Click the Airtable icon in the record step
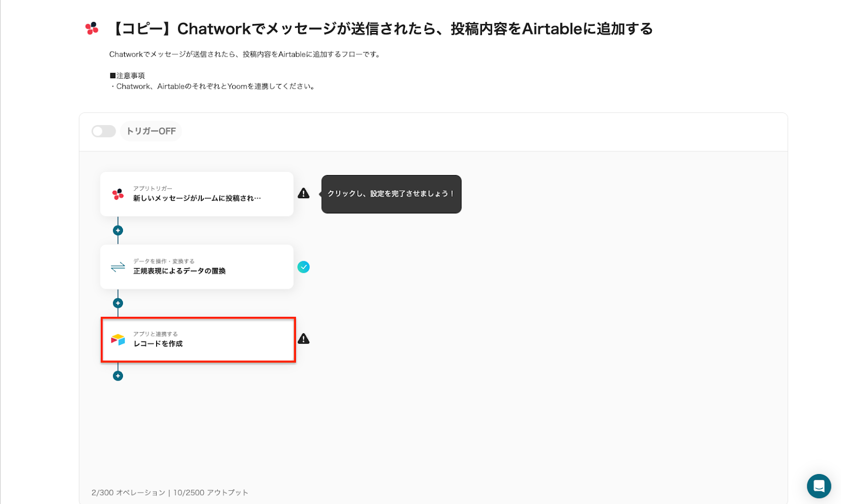The image size is (841, 504). [118, 340]
